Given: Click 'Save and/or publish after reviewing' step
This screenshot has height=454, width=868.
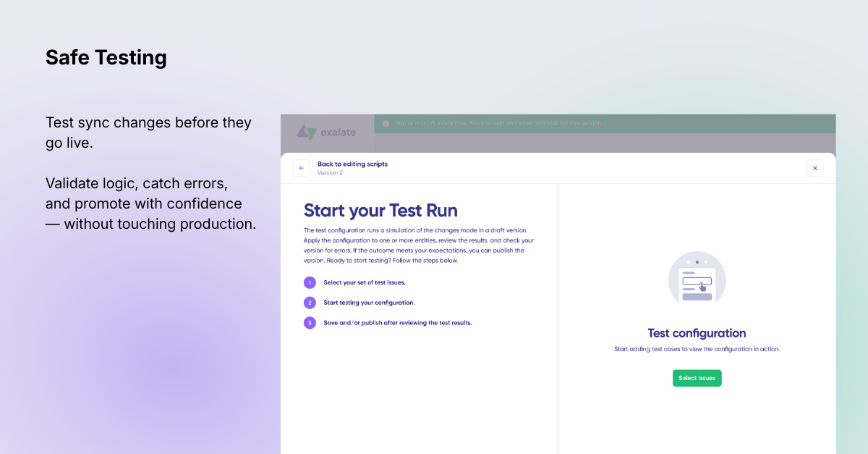Looking at the screenshot, I should (398, 323).
